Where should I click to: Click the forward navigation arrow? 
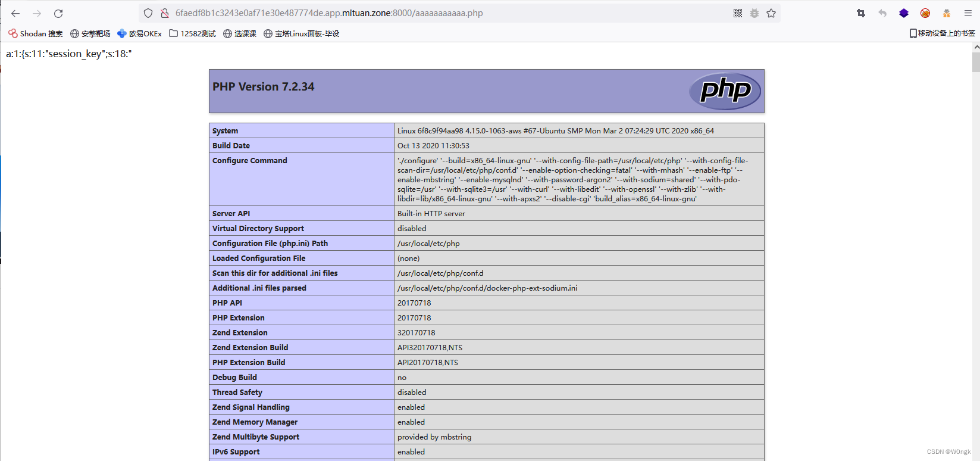pyautogui.click(x=37, y=13)
